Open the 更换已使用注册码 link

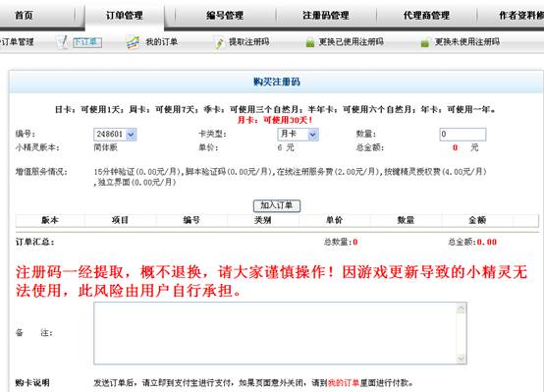(x=352, y=42)
